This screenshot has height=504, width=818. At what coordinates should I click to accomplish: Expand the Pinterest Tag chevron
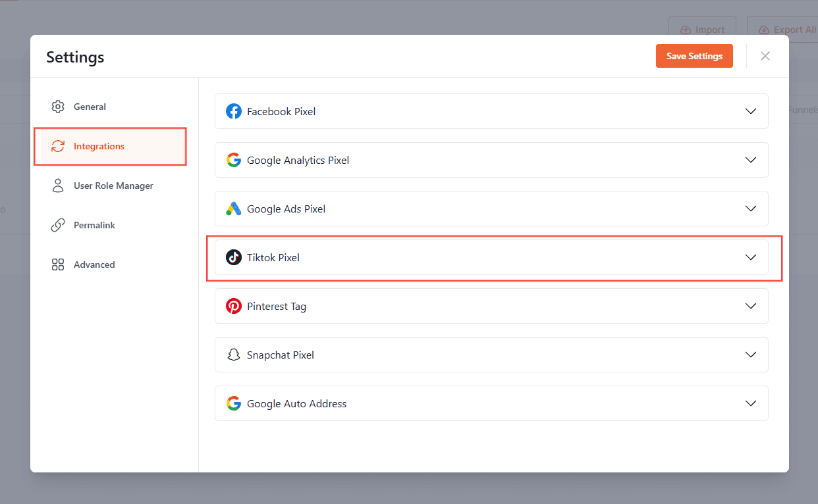[750, 306]
